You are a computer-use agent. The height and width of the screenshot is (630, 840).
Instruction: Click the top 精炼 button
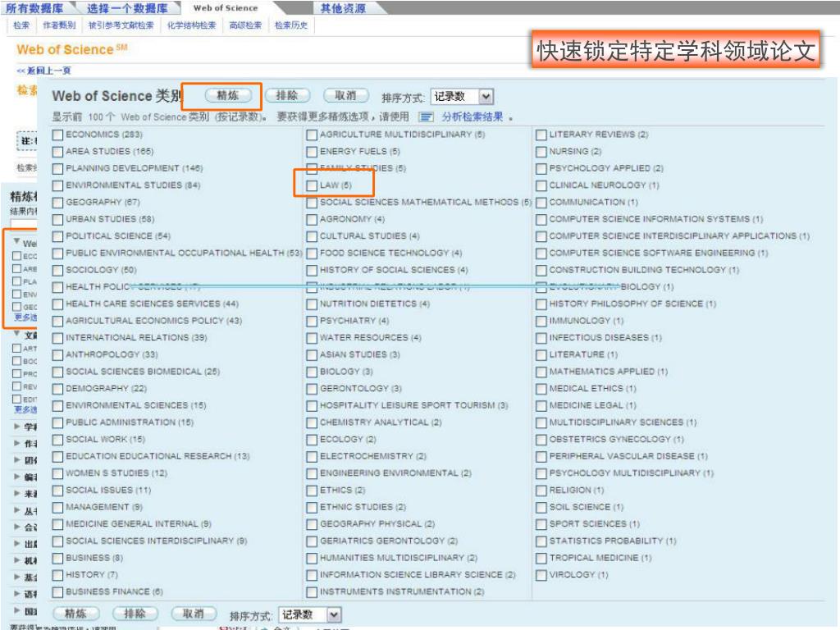[x=228, y=95]
